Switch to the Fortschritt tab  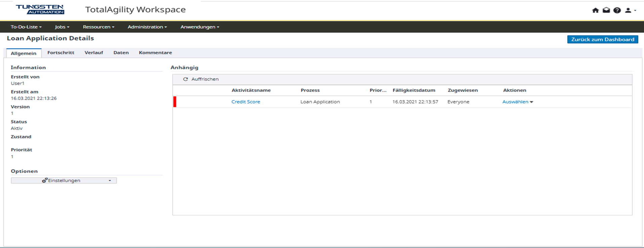[x=61, y=53]
